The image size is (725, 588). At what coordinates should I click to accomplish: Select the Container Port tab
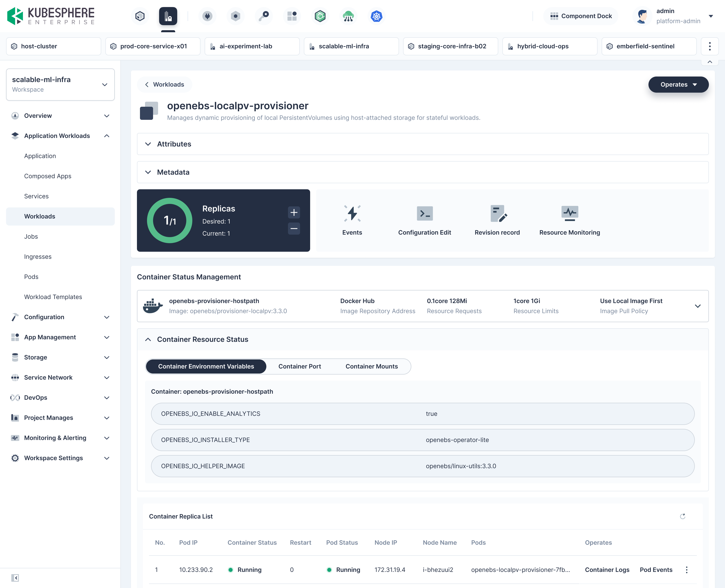[300, 366]
